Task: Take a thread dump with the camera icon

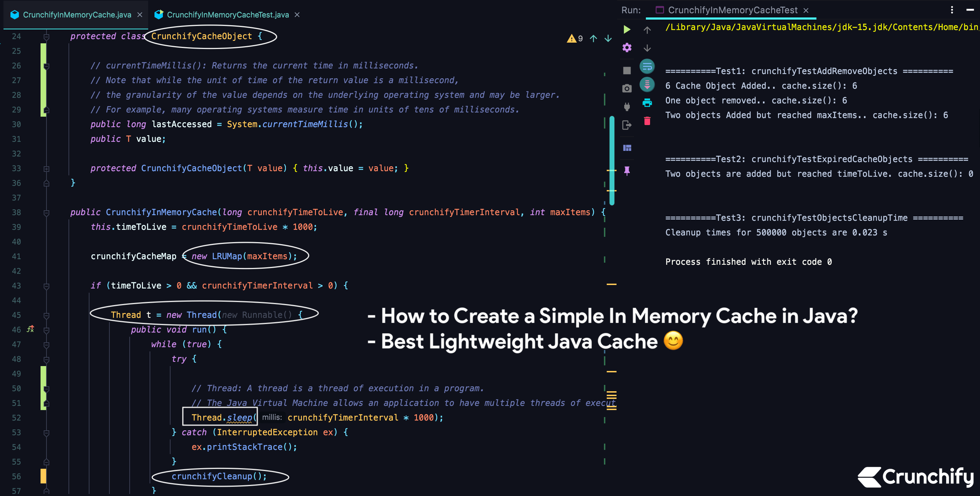Action: pyautogui.click(x=627, y=88)
